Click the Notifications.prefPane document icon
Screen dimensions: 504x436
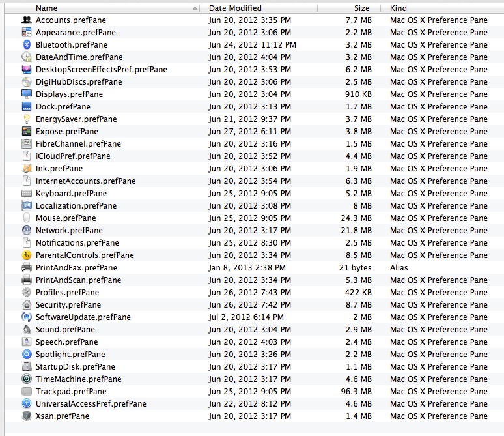(27, 243)
